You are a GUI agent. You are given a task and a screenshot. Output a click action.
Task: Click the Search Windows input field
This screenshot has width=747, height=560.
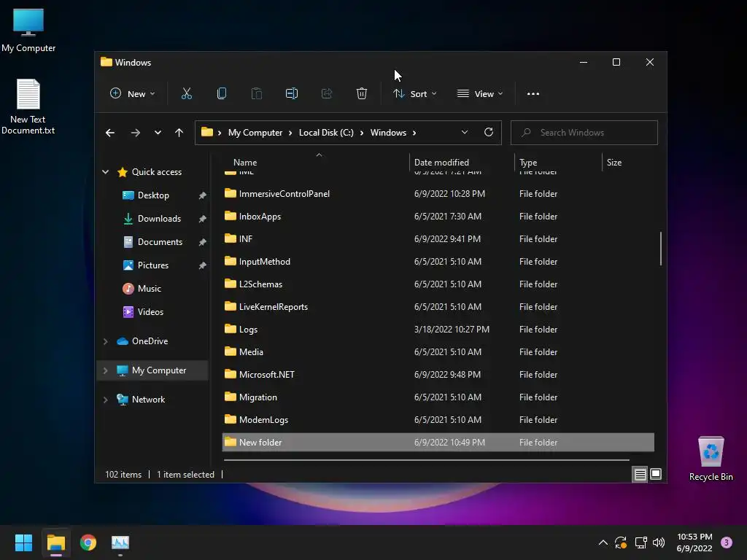[x=584, y=133]
